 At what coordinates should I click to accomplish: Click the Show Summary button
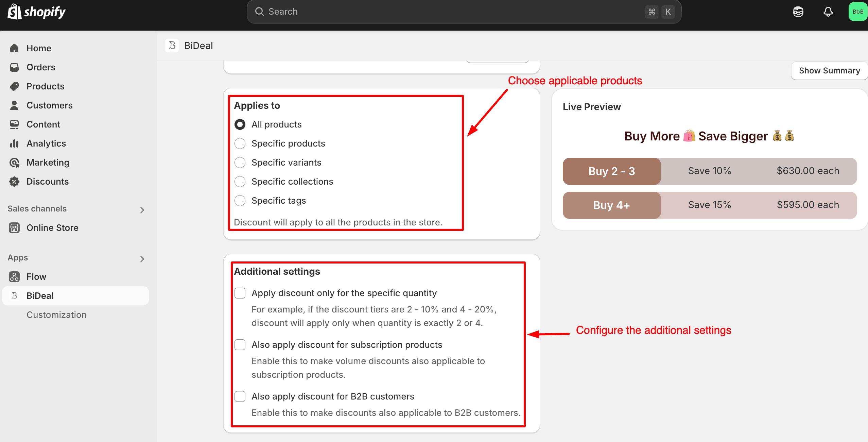[829, 71]
